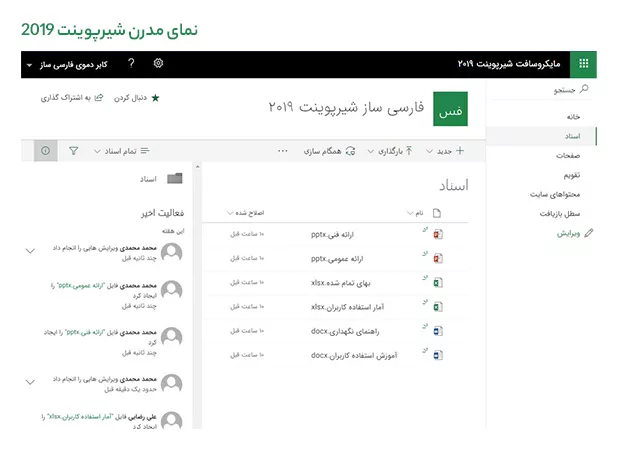Expand the حدود یک دقیقه قبل activity chevron
This screenshot has width=617, height=455.
(x=30, y=382)
